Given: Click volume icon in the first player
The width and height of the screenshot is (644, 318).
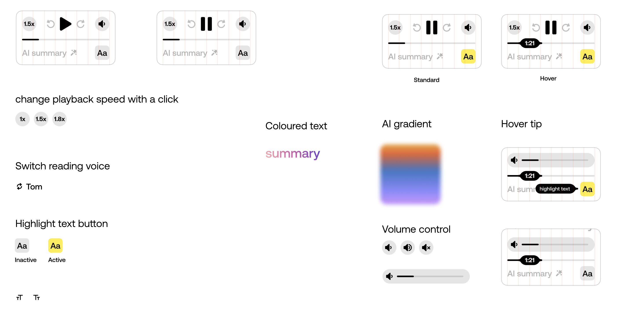Looking at the screenshot, I should pos(102,24).
